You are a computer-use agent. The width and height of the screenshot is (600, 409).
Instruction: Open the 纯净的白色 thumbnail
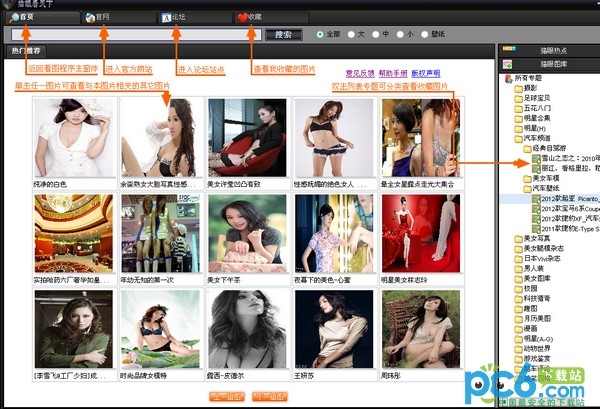(74, 137)
